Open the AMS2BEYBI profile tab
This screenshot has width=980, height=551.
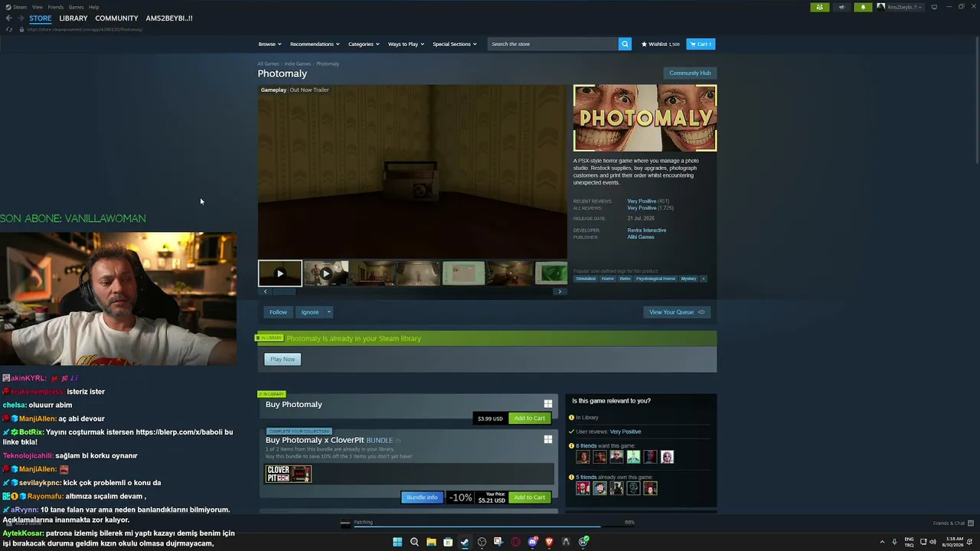click(x=169, y=18)
